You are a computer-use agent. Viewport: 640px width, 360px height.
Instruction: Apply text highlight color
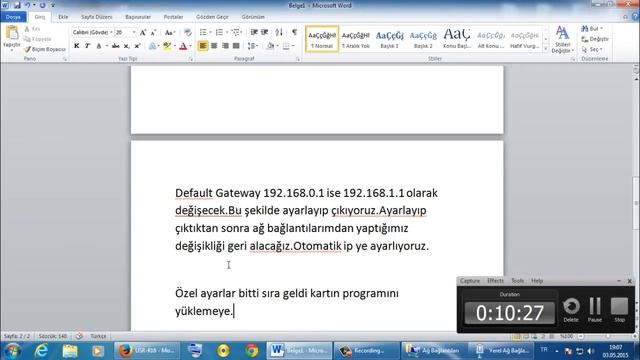[167, 46]
